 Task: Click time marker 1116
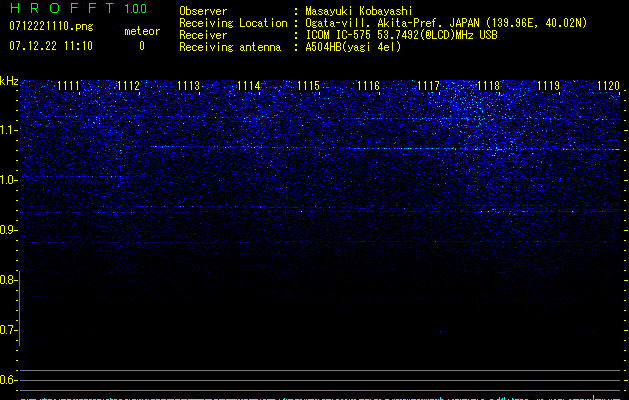tap(368, 85)
